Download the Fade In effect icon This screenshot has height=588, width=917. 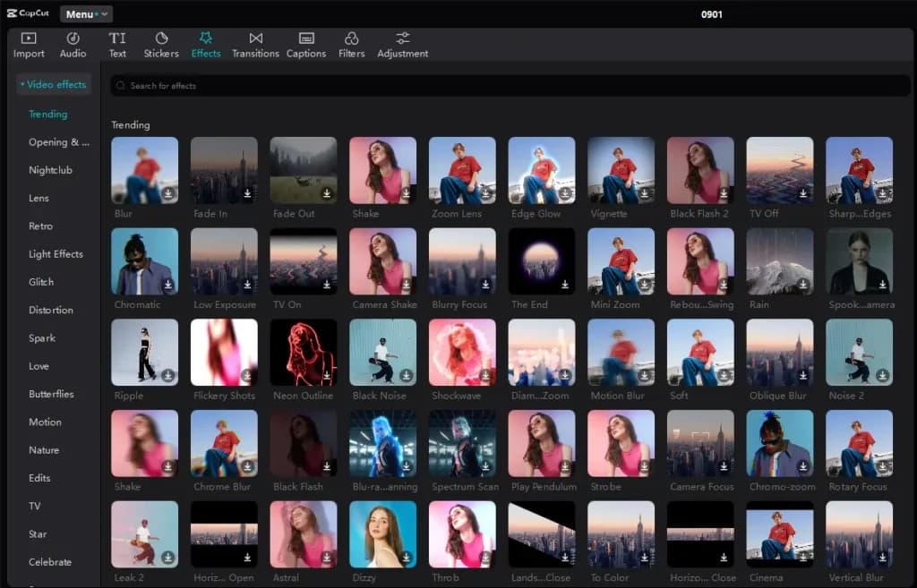point(247,193)
